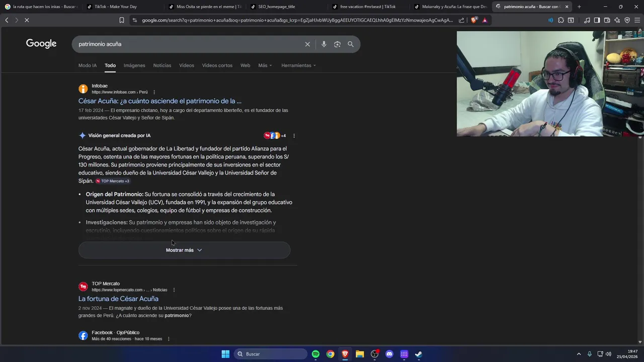Open Discord from the taskbar

(x=389, y=354)
